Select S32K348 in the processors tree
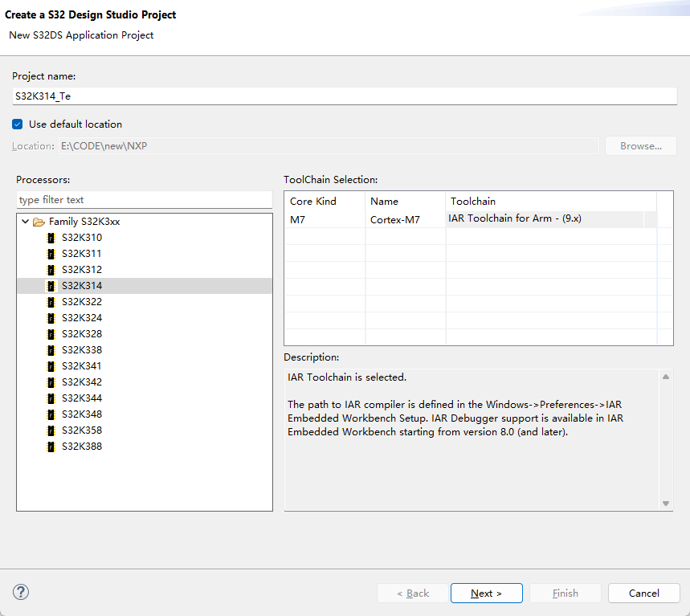 point(81,414)
